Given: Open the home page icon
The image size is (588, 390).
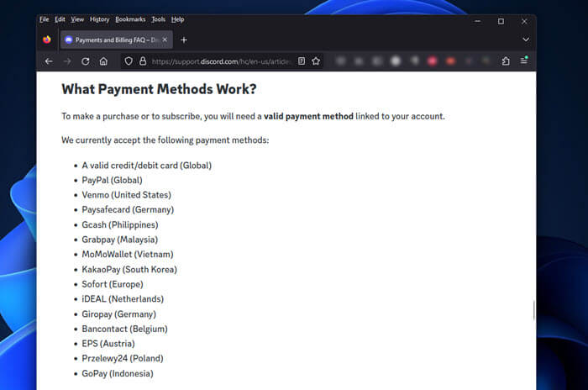Looking at the screenshot, I should click(x=103, y=61).
